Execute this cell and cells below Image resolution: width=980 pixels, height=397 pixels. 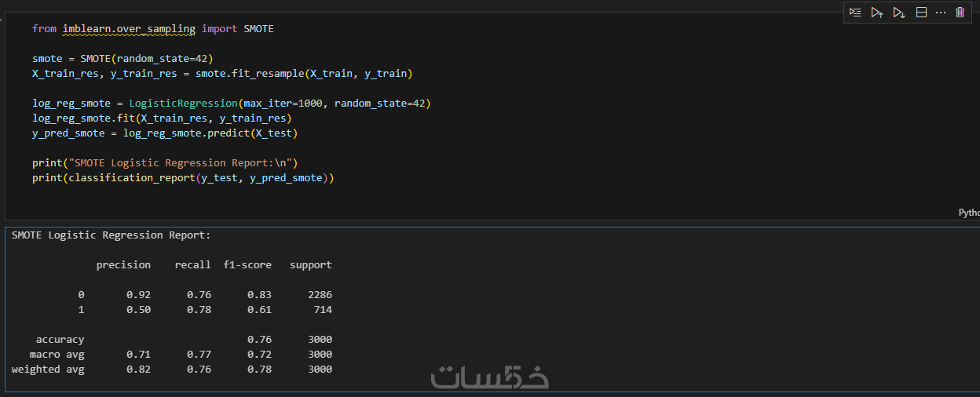[899, 13]
